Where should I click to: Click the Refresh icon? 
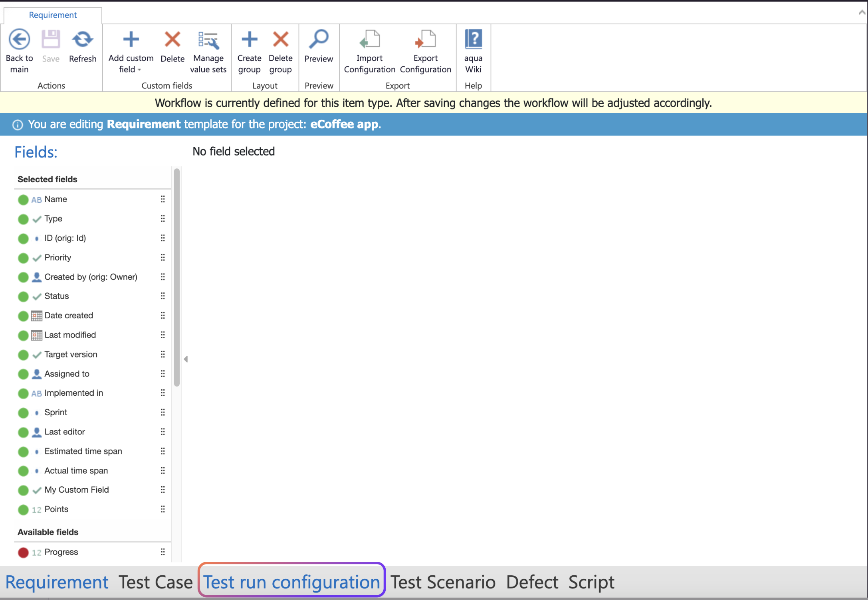pyautogui.click(x=82, y=39)
